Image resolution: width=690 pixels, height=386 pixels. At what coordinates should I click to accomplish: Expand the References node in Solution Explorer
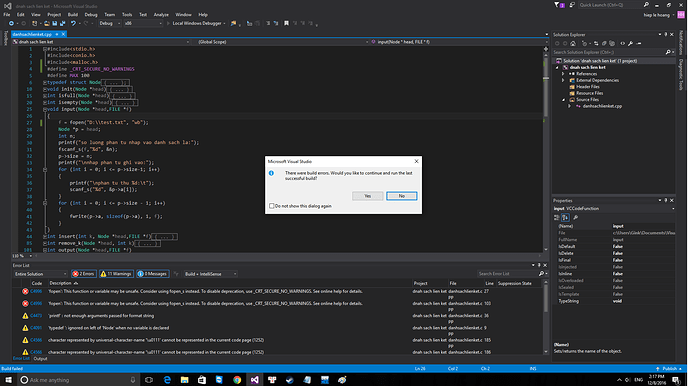[563, 74]
